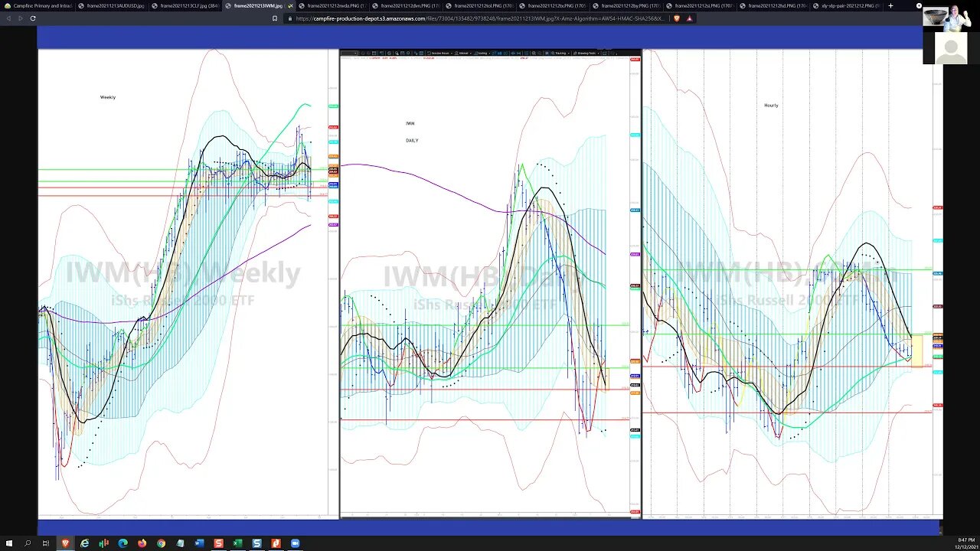Open Microsoft Word from the taskbar

point(199,543)
